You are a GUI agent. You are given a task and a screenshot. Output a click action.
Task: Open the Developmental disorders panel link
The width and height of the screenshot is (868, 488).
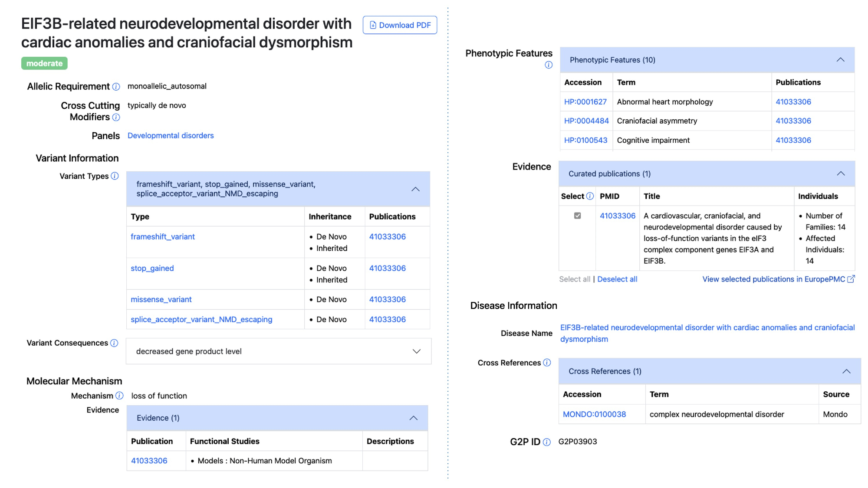171,136
